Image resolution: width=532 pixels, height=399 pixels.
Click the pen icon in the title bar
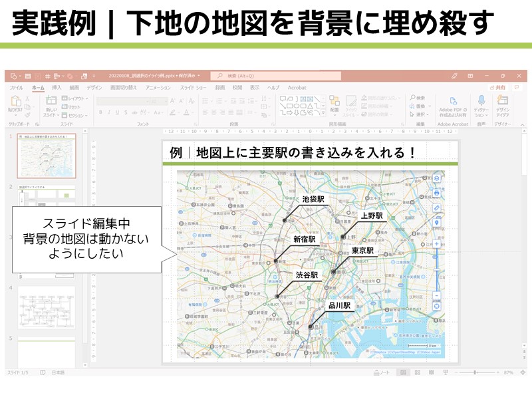(454, 76)
